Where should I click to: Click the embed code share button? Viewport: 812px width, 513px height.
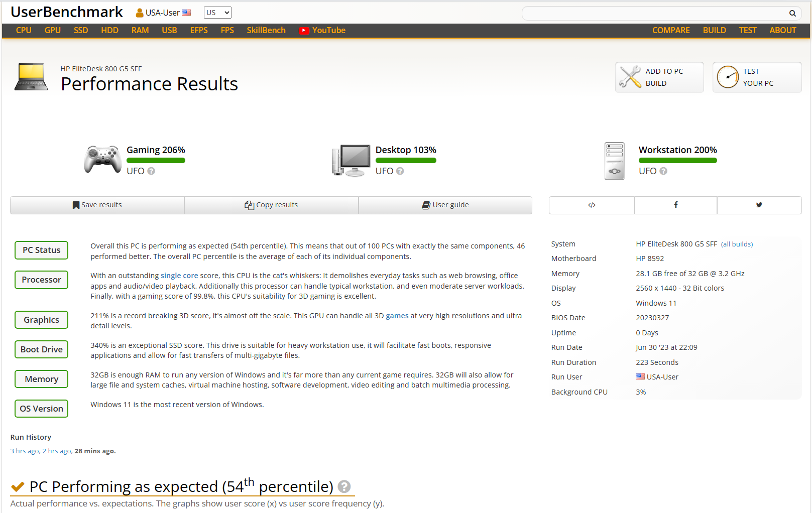(592, 205)
